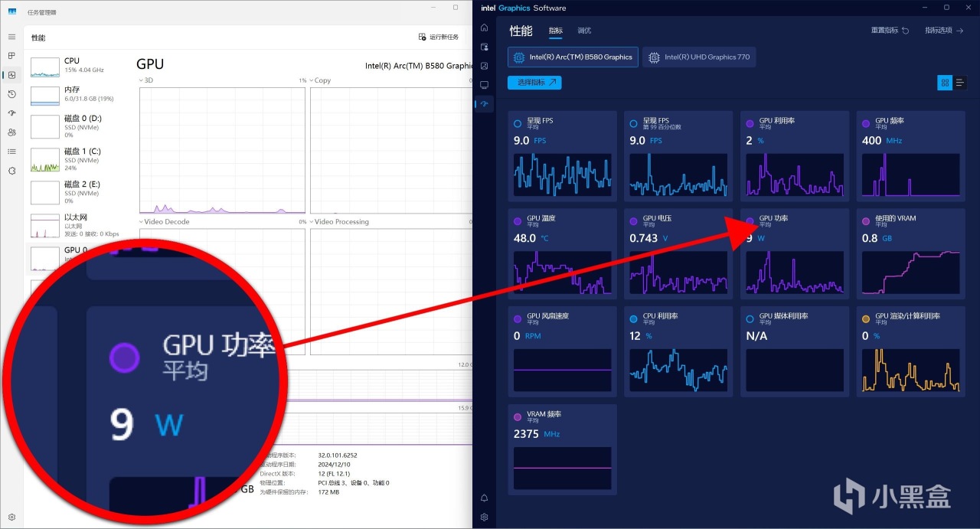Click GPU 频率 metric graph
This screenshot has height=529, width=980.
pos(911,175)
